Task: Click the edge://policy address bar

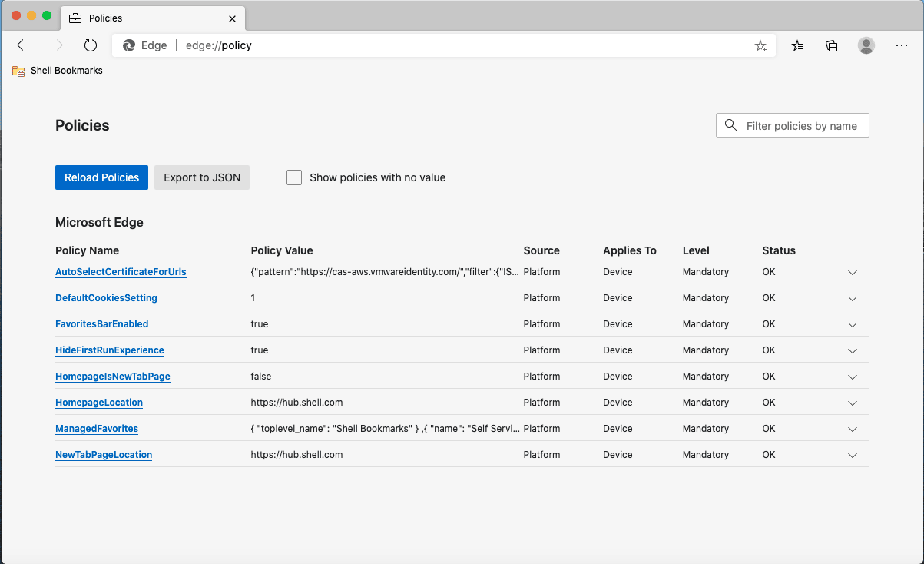Action: [x=444, y=45]
